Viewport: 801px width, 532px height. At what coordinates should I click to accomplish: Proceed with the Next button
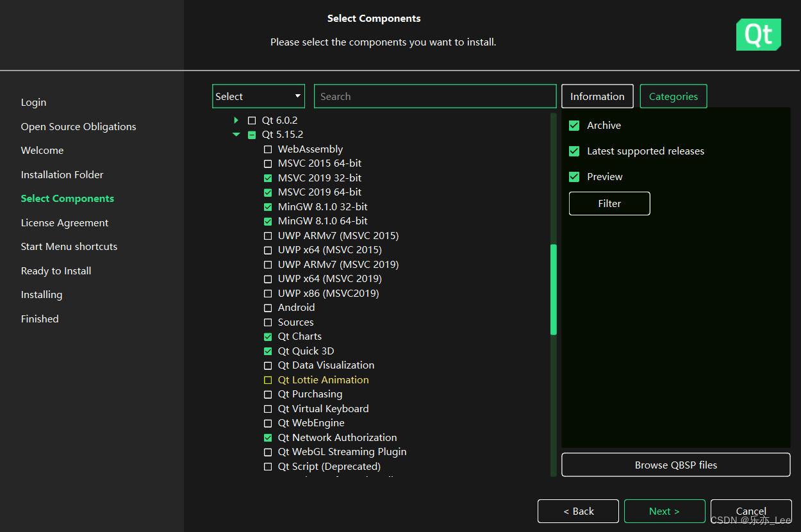[x=665, y=511]
